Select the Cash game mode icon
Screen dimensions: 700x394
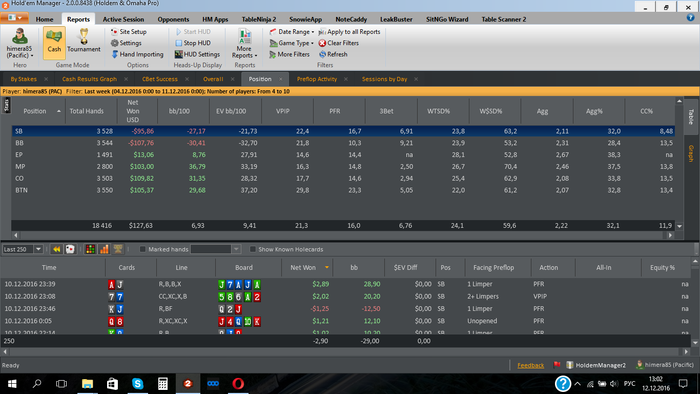[x=54, y=42]
